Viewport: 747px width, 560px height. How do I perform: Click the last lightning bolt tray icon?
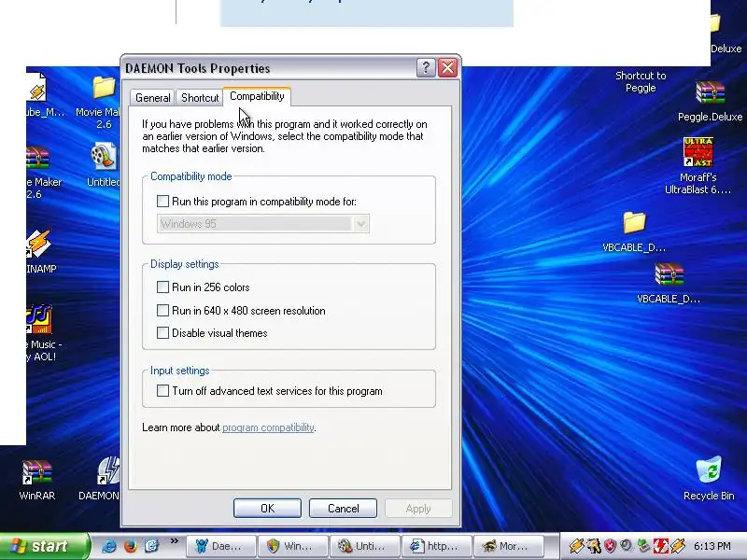pyautogui.click(x=678, y=546)
